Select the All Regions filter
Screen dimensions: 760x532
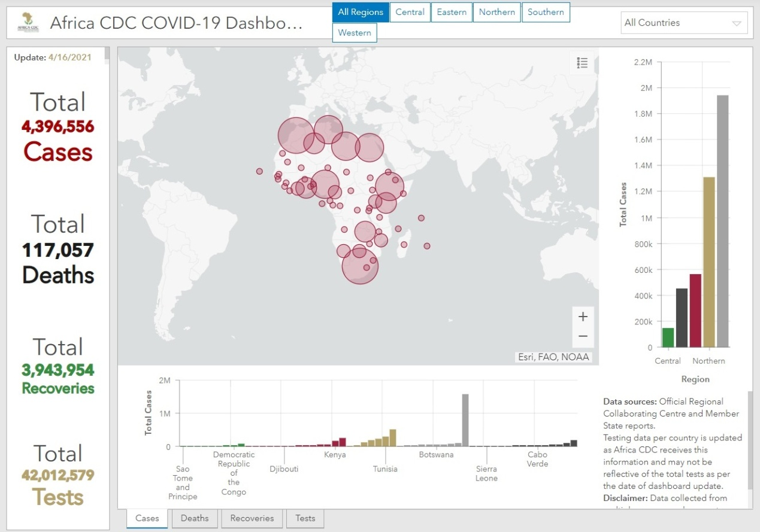point(361,12)
